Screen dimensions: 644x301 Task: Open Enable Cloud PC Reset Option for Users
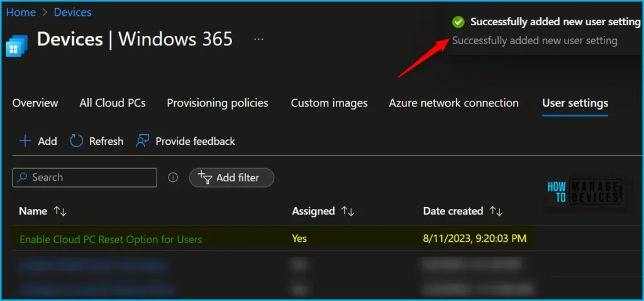tap(111, 239)
